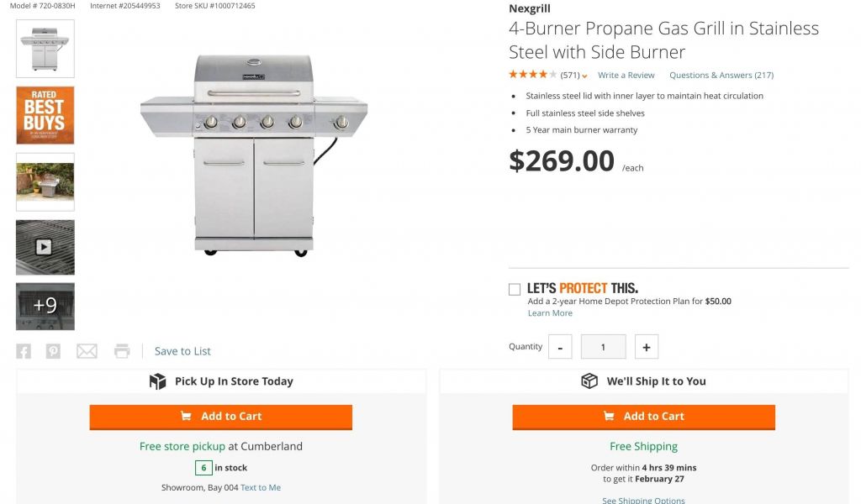Viewport: 861px width, 504px height.
Task: Open Questions & Answers (217) link
Action: click(x=721, y=76)
